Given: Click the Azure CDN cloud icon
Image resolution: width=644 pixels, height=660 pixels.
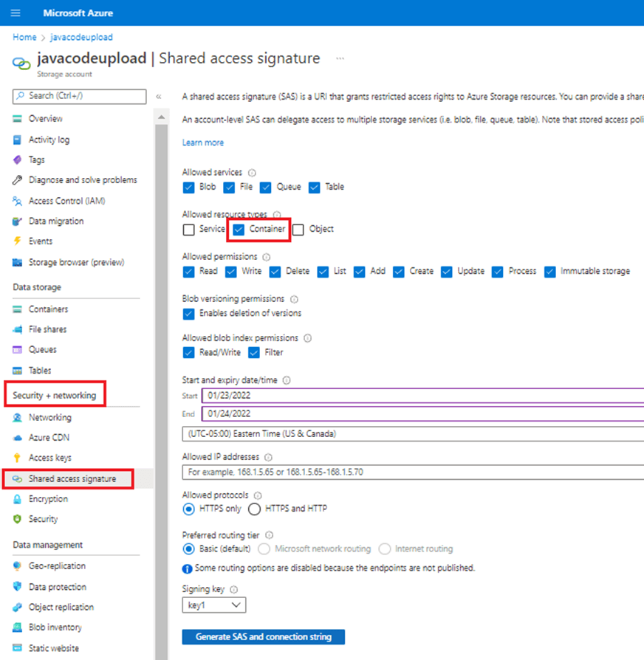Looking at the screenshot, I should click(18, 438).
